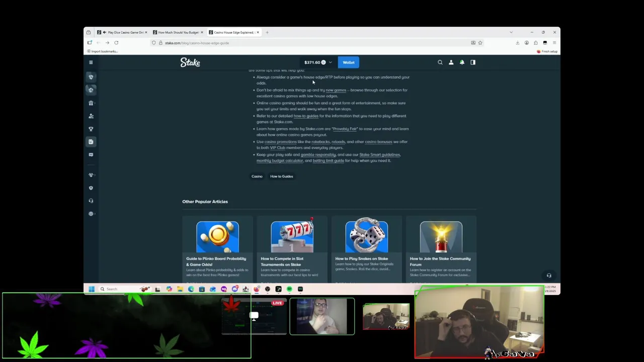Open How to Compete in Slot Tournaments article
This screenshot has height=362, width=644.
[292, 249]
